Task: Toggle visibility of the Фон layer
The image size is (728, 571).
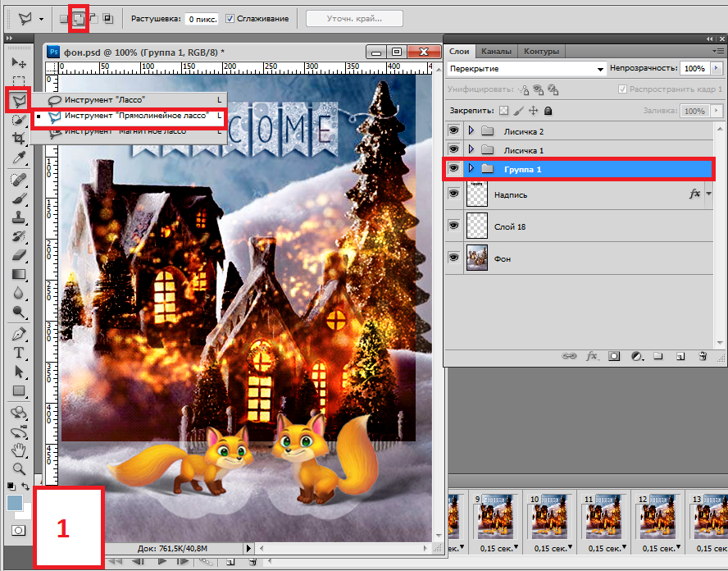Action: click(x=453, y=258)
